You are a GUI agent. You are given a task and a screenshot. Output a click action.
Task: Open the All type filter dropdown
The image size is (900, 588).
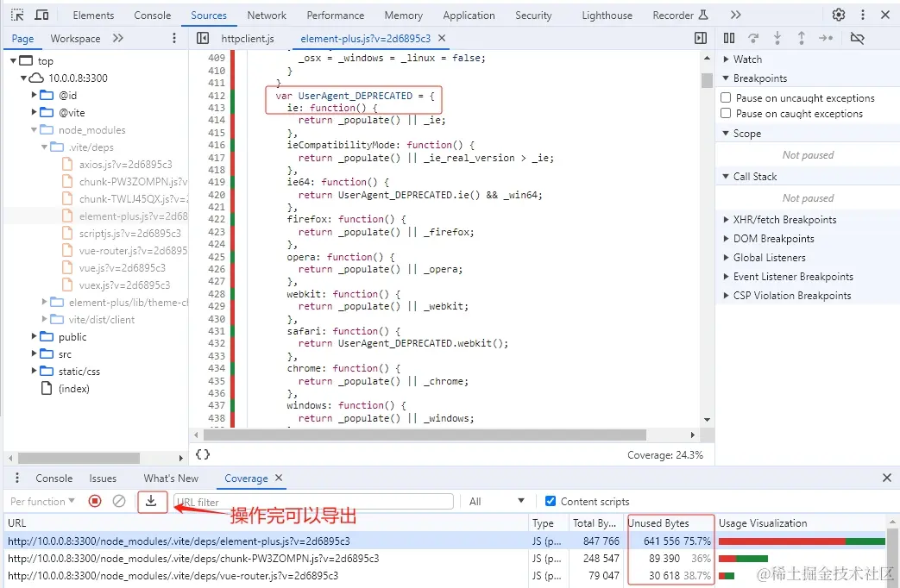(496, 502)
